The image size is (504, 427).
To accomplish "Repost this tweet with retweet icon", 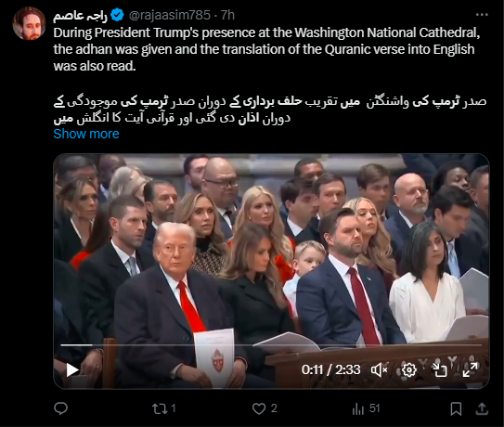I will click(x=160, y=408).
